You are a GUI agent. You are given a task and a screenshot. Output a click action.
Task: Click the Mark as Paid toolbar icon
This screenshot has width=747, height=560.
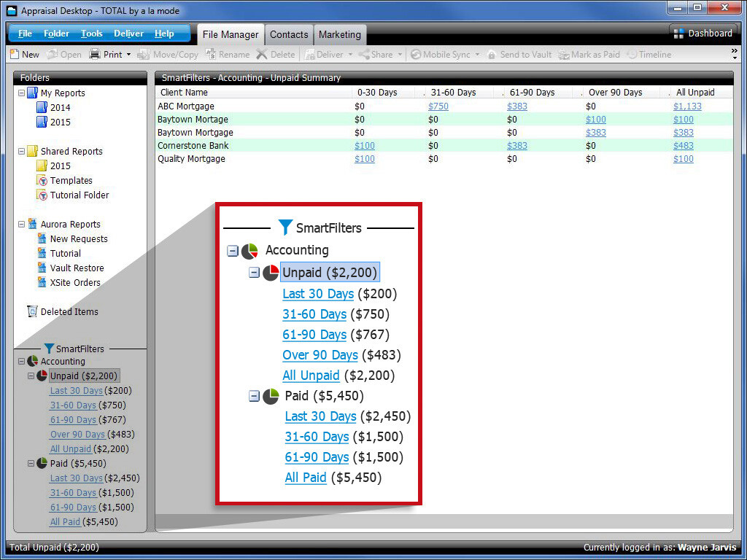click(x=564, y=54)
